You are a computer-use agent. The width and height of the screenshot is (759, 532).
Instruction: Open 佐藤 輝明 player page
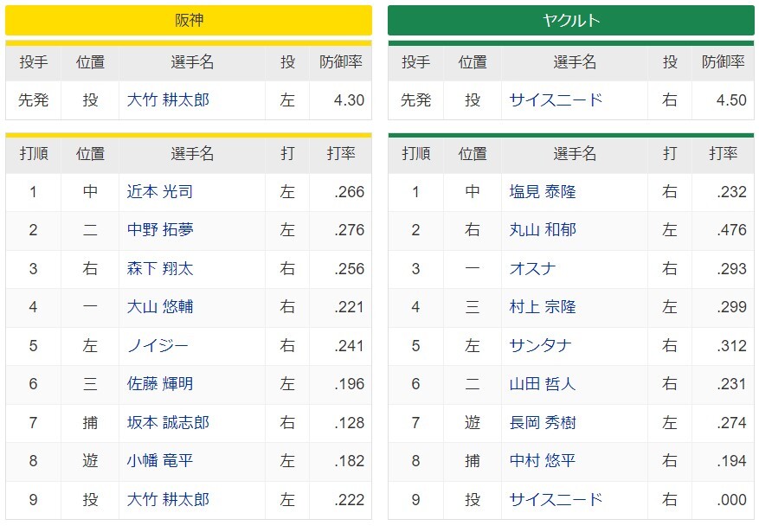[x=160, y=384]
